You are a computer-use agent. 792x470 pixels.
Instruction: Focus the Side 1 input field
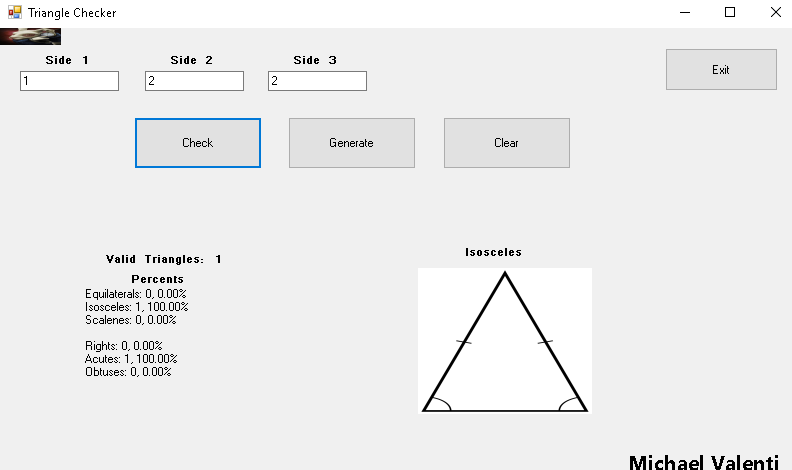pyautogui.click(x=69, y=81)
